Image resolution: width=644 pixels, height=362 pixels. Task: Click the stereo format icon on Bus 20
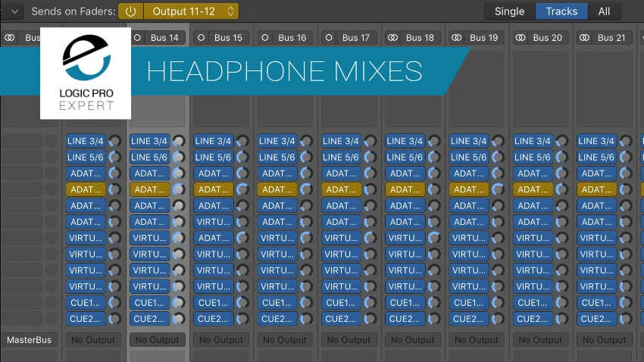[521, 38]
